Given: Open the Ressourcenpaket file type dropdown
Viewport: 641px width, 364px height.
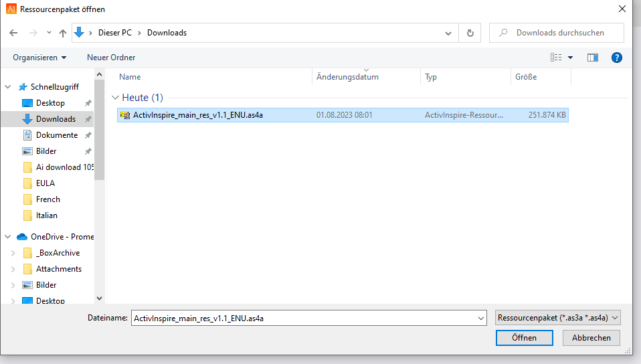Looking at the screenshot, I should coord(557,318).
